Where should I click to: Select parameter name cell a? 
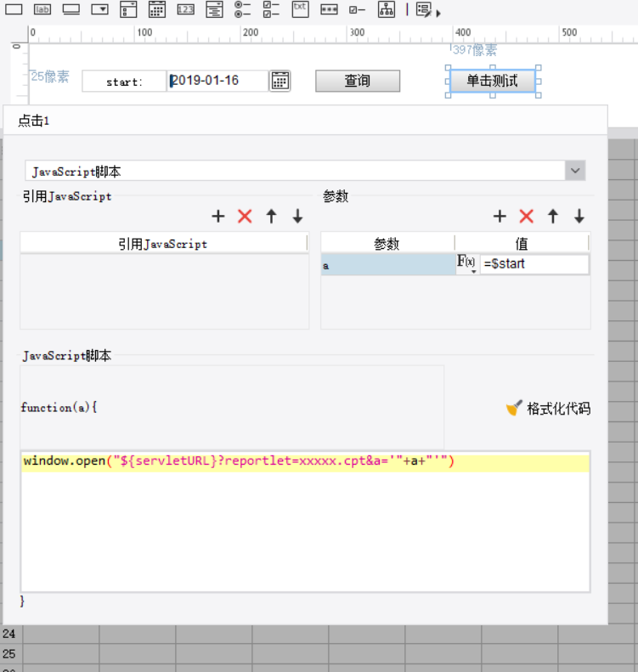coord(387,264)
